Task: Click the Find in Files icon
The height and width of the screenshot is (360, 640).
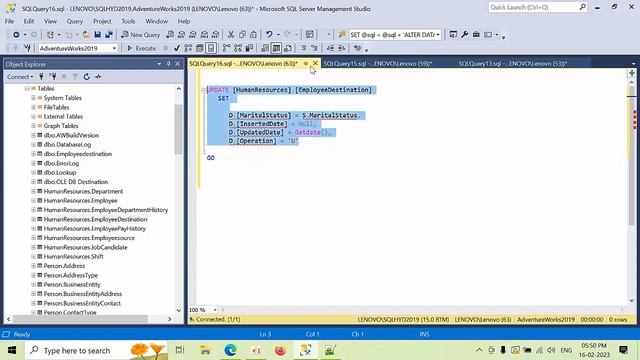Action: pos(342,35)
